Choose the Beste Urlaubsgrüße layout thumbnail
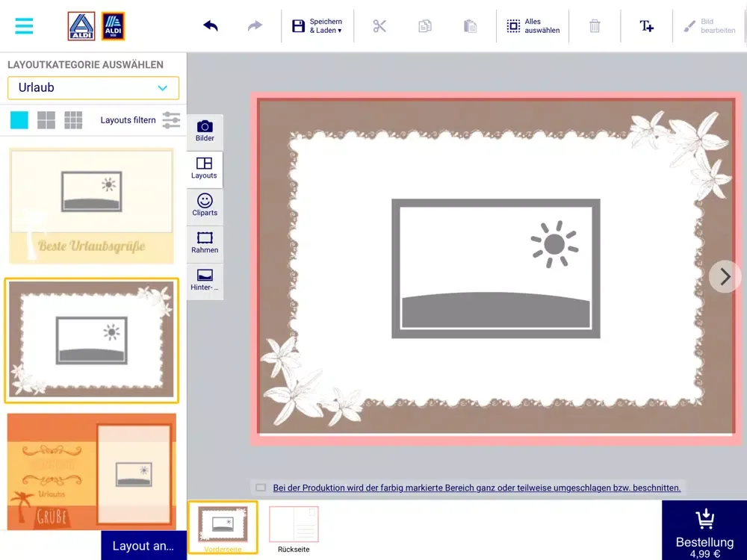Viewport: 747px width, 560px height. [91, 206]
